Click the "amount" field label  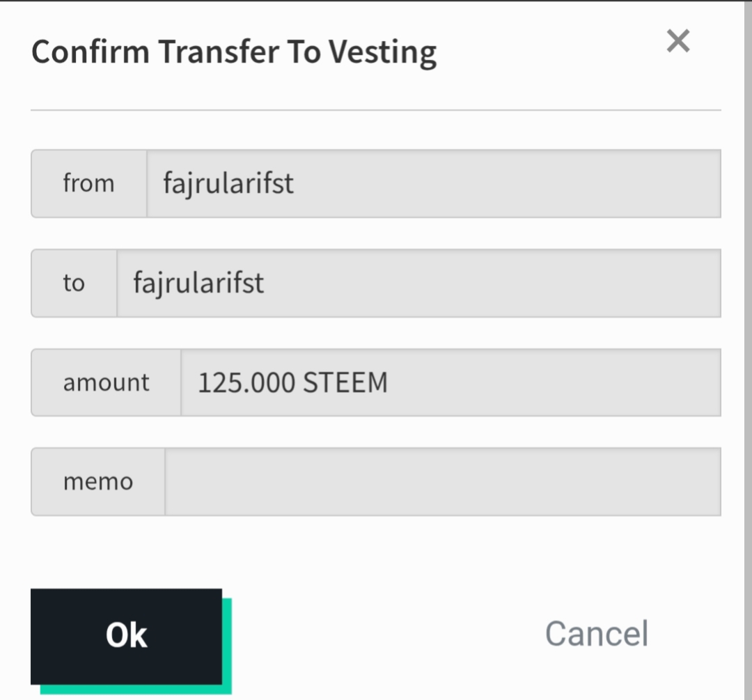tap(106, 382)
